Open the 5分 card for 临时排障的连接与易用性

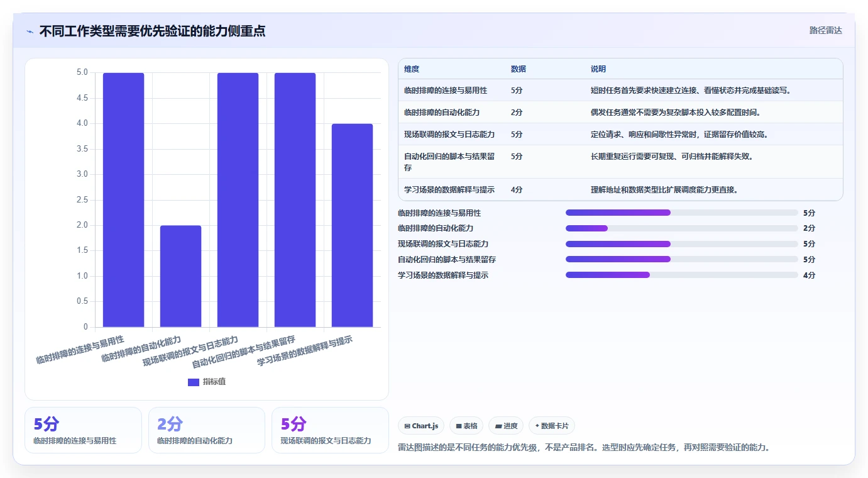[x=83, y=430]
